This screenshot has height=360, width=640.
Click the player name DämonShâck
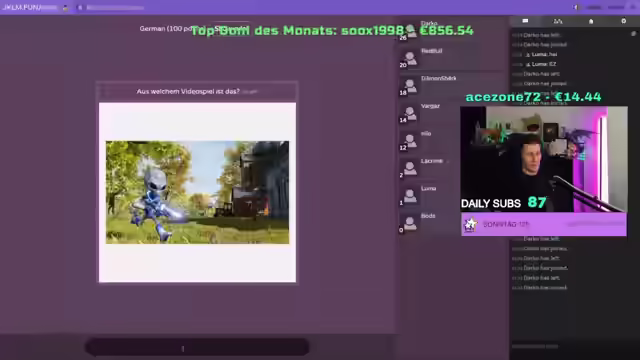(x=439, y=78)
